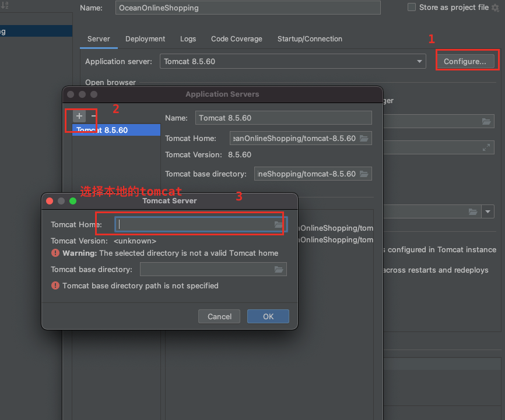The height and width of the screenshot is (420, 505).
Task: Browse Tomcat base directory in Application Servers
Action: [364, 174]
